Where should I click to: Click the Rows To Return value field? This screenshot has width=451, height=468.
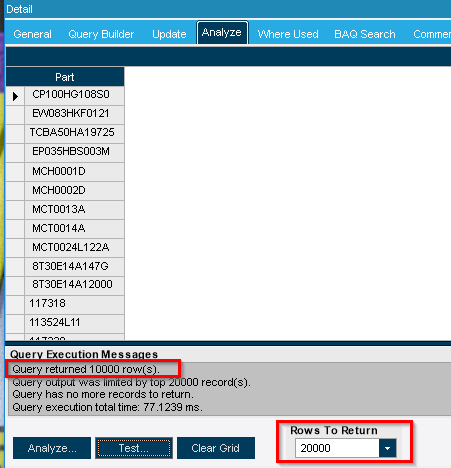point(337,448)
